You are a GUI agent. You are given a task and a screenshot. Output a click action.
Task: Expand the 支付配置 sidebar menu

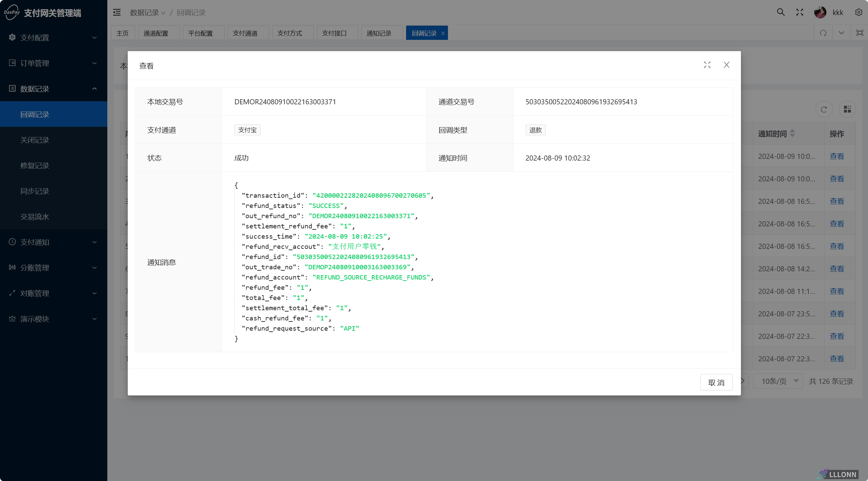point(53,37)
